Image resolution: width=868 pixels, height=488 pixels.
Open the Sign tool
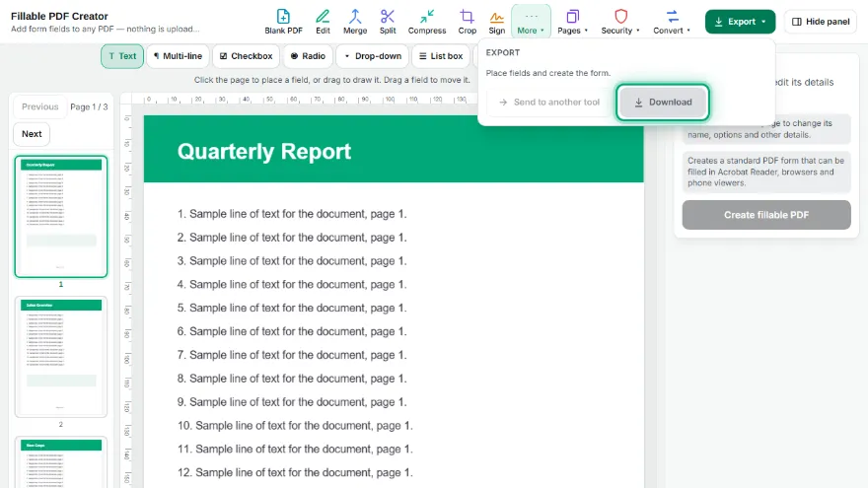[496, 22]
